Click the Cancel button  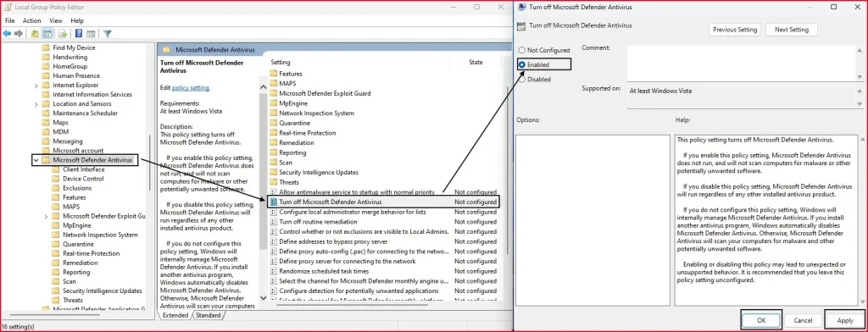(803, 320)
